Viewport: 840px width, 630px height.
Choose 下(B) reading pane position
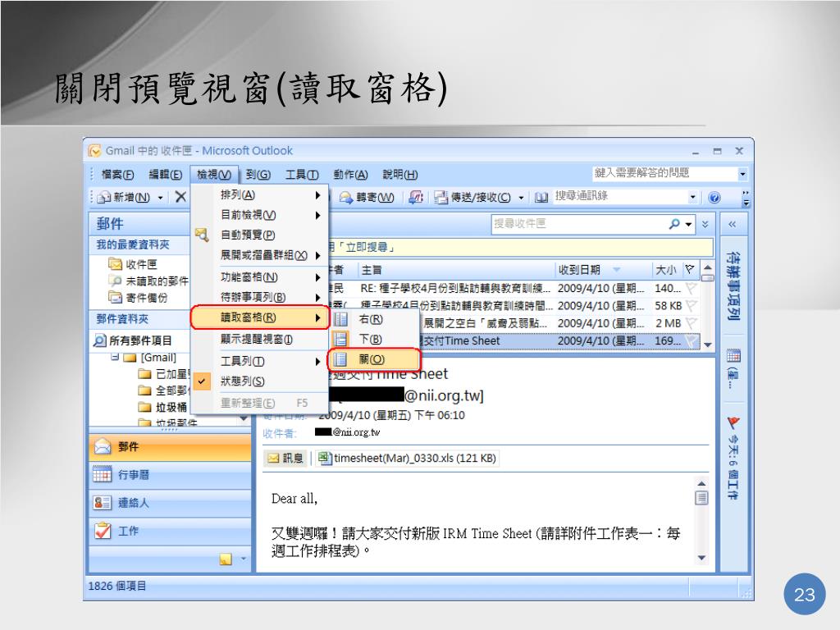click(373, 339)
